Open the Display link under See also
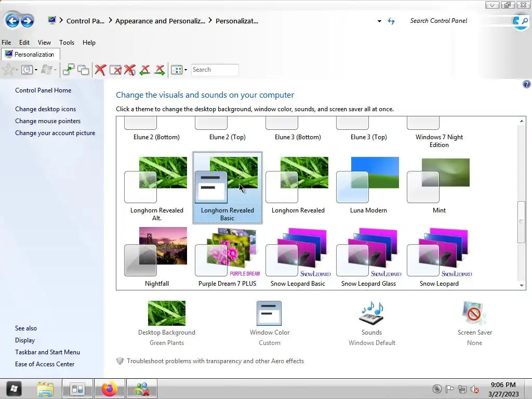The width and height of the screenshot is (532, 399). point(25,340)
